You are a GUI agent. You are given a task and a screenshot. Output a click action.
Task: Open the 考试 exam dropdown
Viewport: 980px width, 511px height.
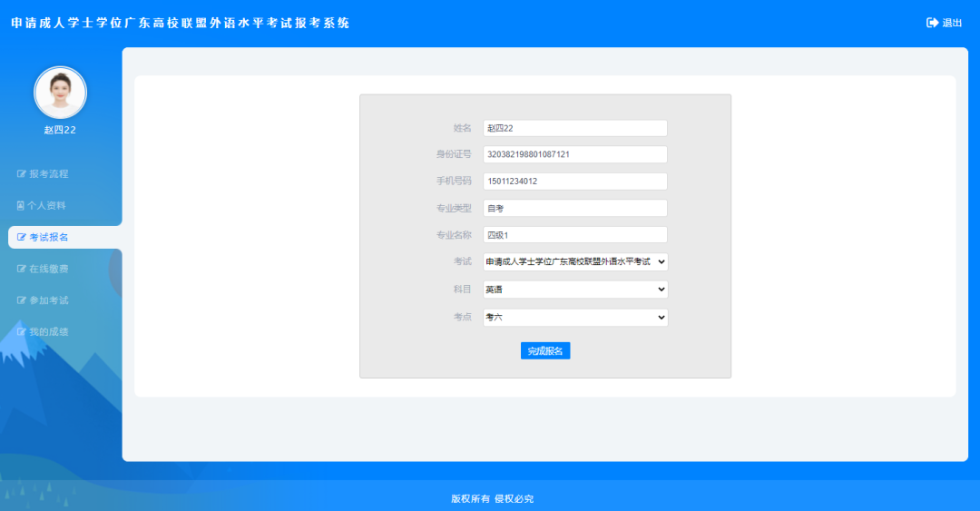(x=575, y=261)
